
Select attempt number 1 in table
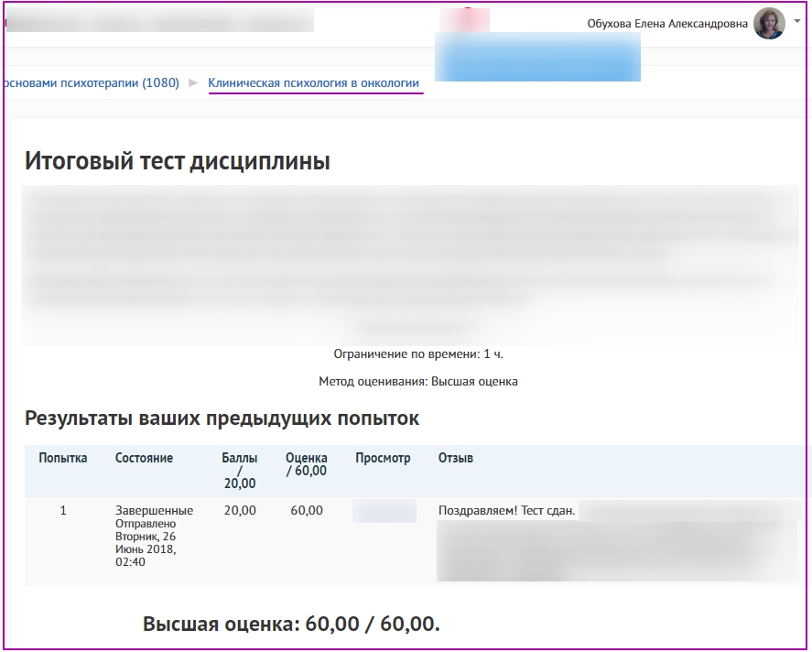point(63,511)
